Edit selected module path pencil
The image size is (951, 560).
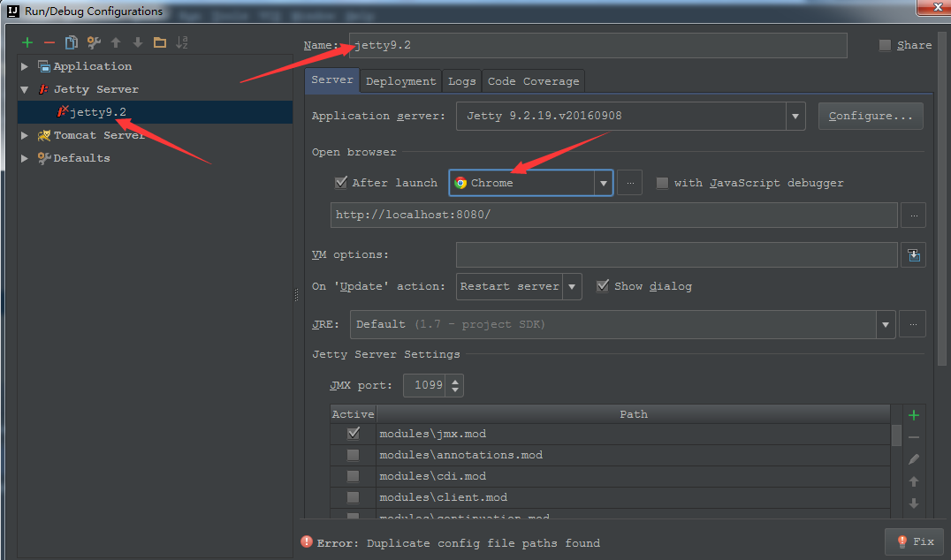pos(913,459)
